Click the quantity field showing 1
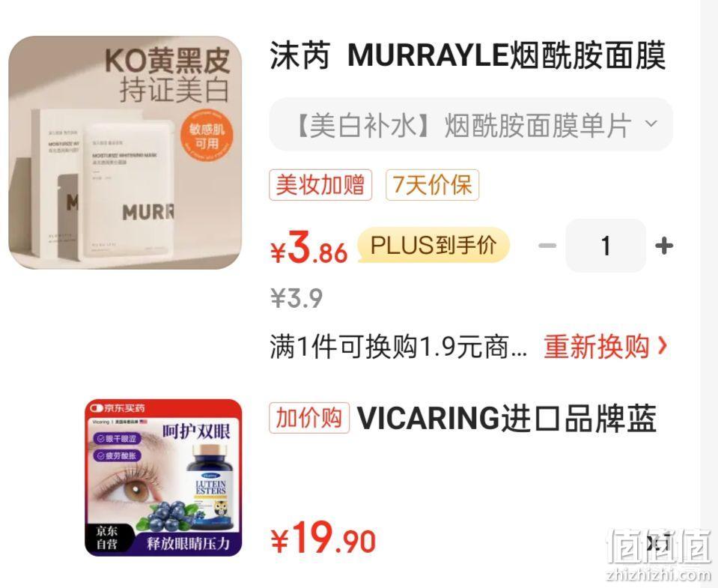 (606, 246)
